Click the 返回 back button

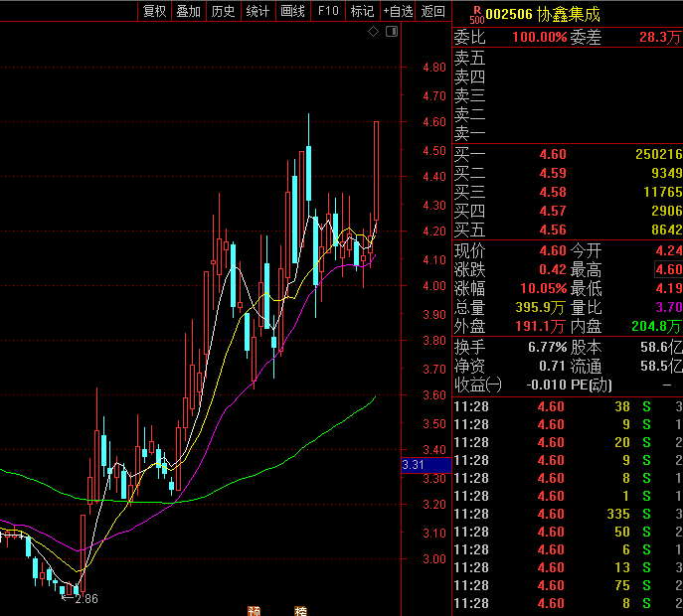pyautogui.click(x=433, y=11)
